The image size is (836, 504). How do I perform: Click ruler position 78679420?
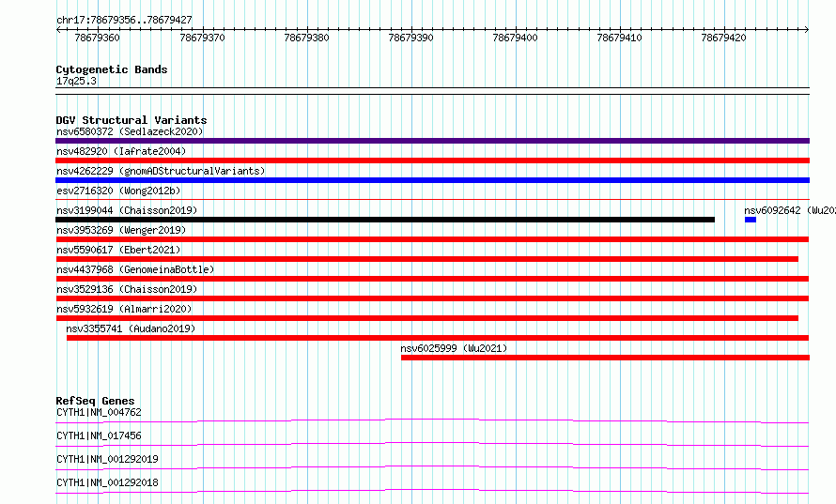[723, 38]
